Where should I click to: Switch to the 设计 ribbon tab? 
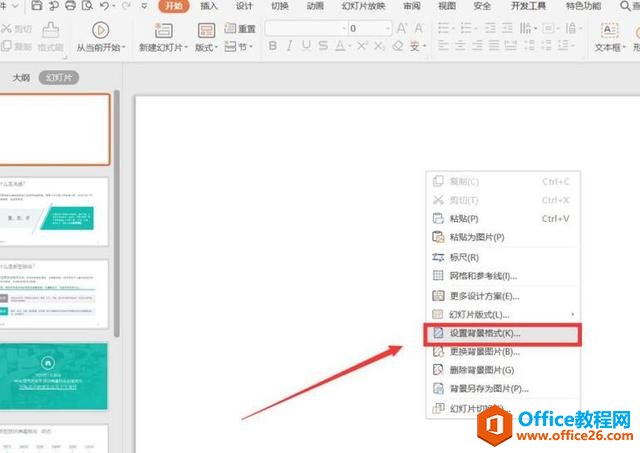(x=244, y=6)
